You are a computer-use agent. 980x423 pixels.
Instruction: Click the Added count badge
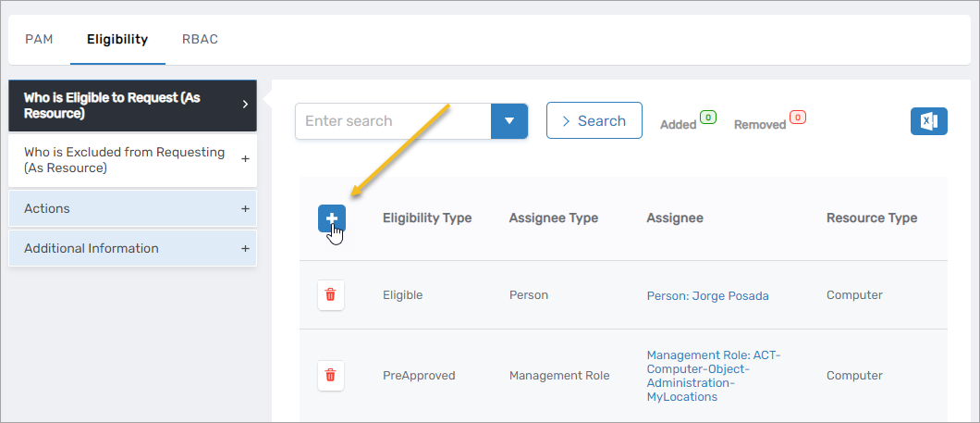[708, 118]
